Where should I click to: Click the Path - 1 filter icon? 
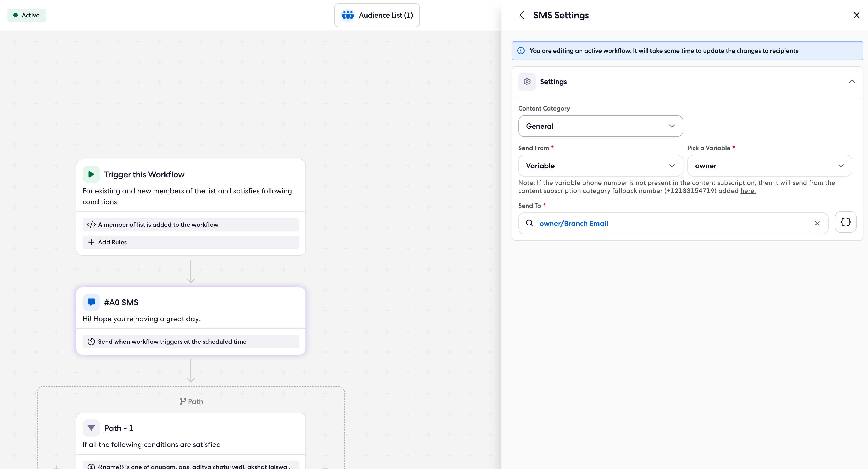[91, 428]
